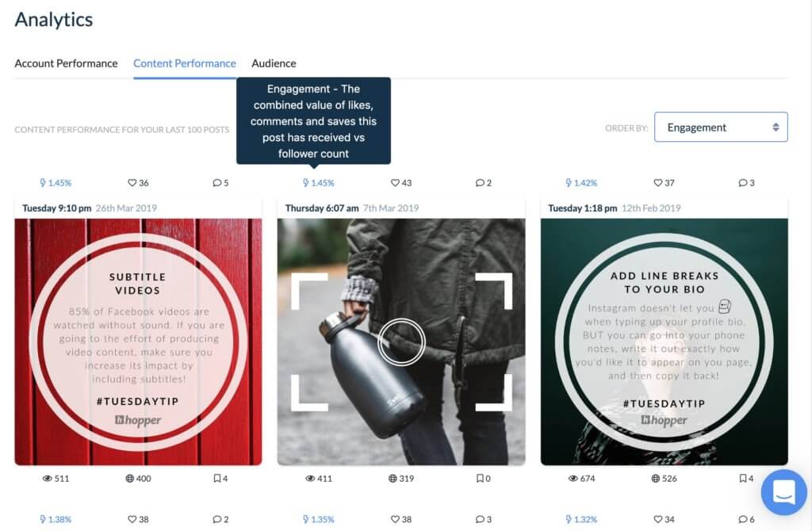
Task: Open the Order By dropdown
Action: [721, 127]
